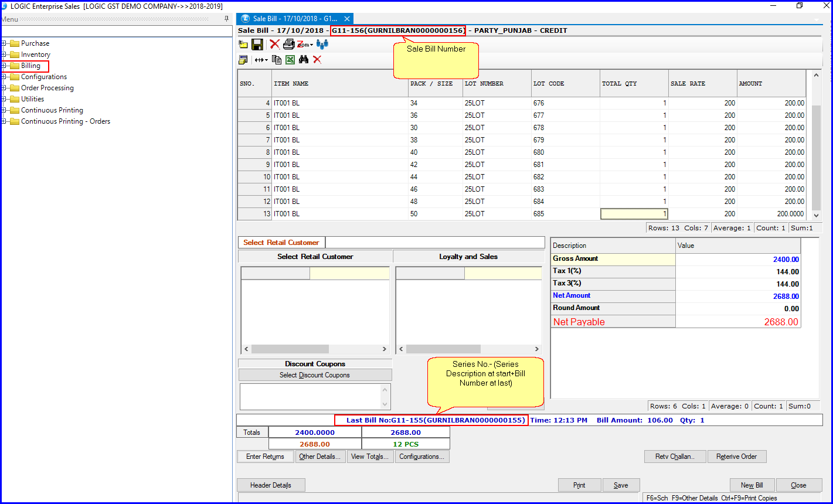Select Continuous Printing - Orders tree item
Screen dimensions: 833x504
pyautogui.click(x=66, y=121)
